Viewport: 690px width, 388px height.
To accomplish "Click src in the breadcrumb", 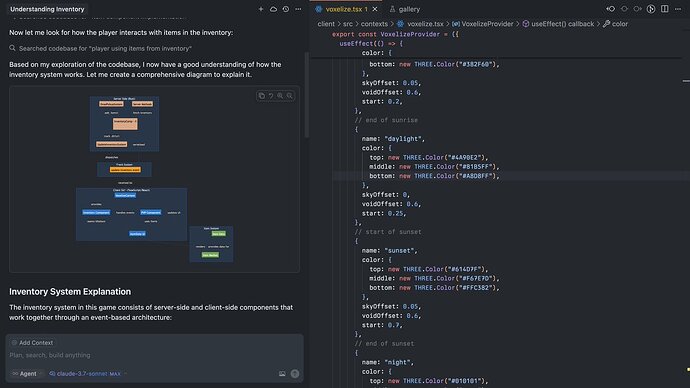I will pyautogui.click(x=348, y=24).
